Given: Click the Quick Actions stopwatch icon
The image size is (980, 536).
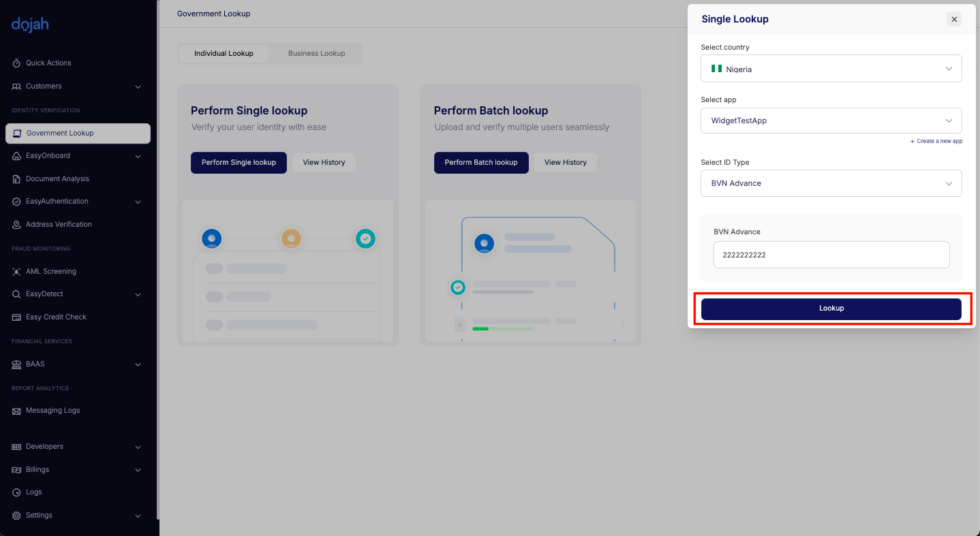Looking at the screenshot, I should [16, 63].
